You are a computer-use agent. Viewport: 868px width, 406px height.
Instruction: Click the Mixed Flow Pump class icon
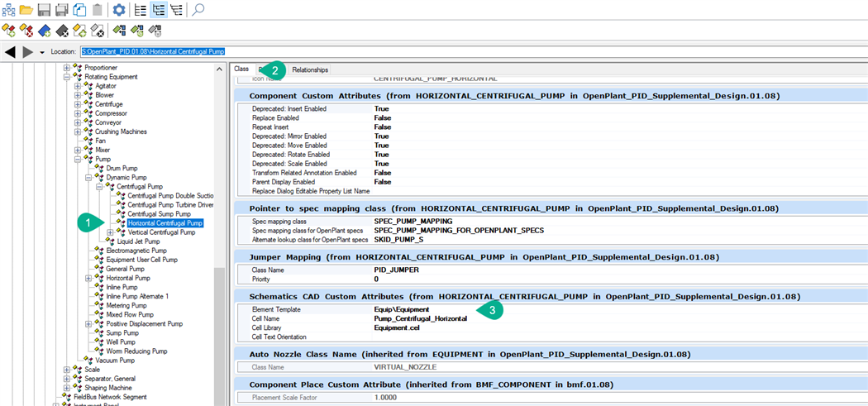[x=98, y=314]
